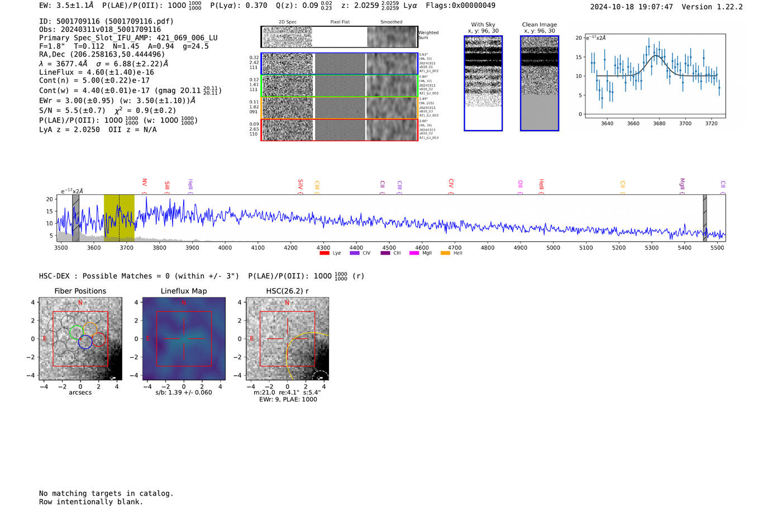Click the CIV purple legend swatch
Image resolution: width=782 pixels, height=532 pixels.
[355, 253]
